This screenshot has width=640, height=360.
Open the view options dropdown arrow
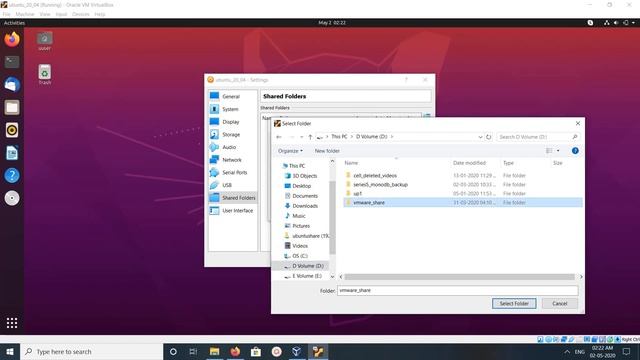558,151
